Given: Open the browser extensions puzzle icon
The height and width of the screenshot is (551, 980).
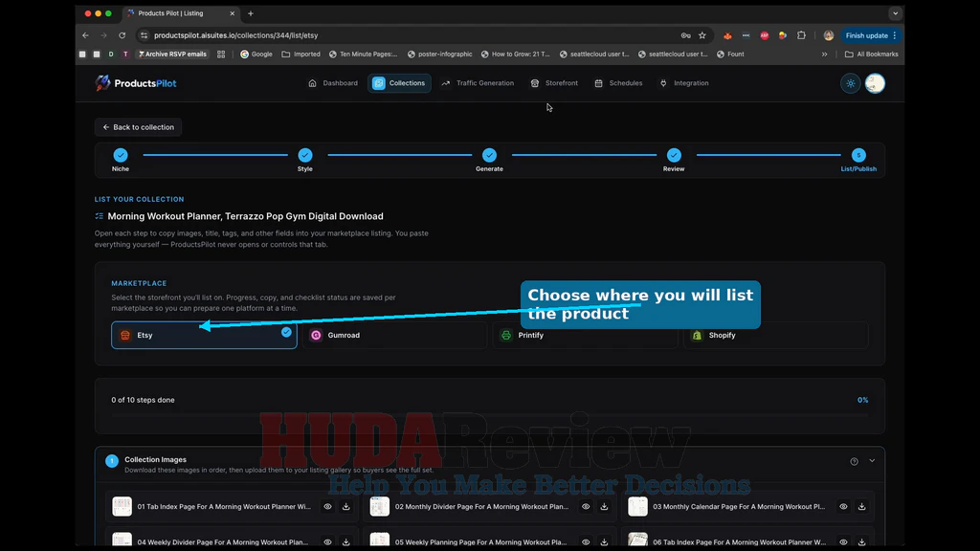Looking at the screenshot, I should 801,35.
